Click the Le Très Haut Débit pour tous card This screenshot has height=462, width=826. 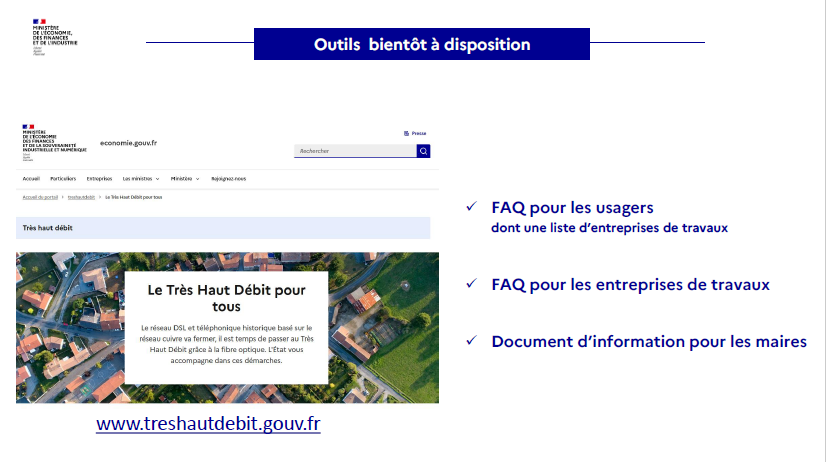pyautogui.click(x=227, y=326)
